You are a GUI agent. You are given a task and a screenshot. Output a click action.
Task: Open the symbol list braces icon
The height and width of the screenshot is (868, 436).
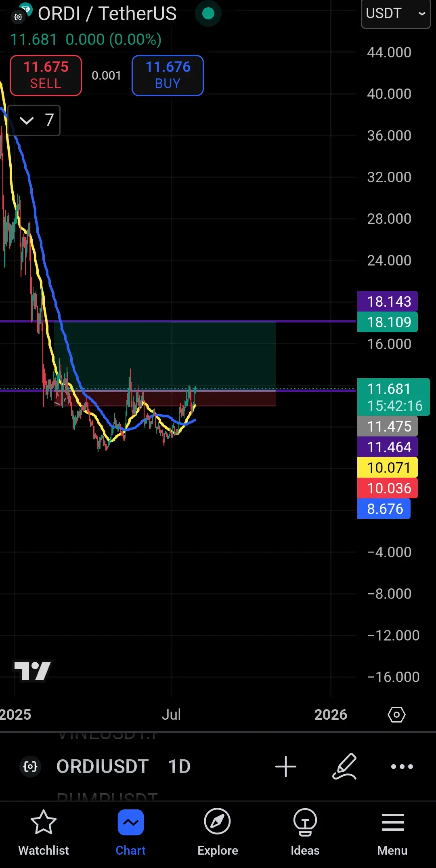click(x=30, y=766)
